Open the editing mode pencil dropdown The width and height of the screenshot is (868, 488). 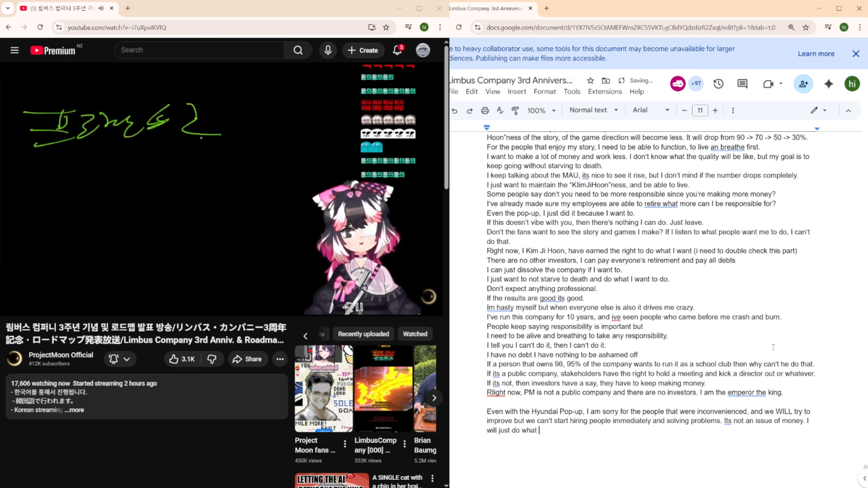click(x=819, y=110)
